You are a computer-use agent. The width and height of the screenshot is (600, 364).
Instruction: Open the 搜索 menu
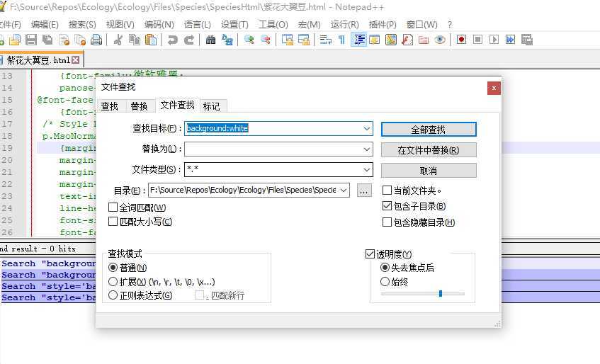pos(82,25)
